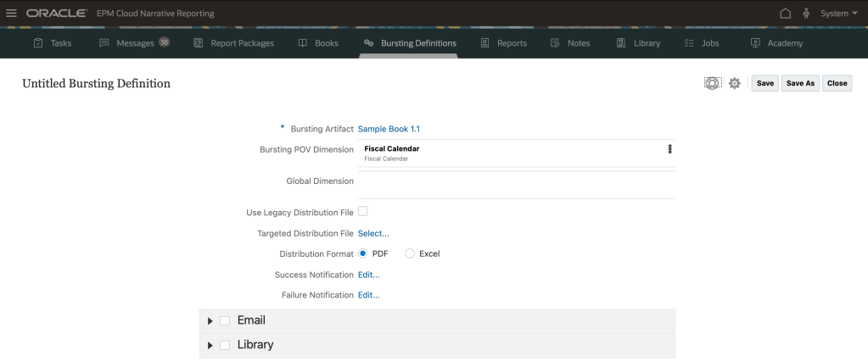
Task: Click the Academy icon in navigation
Action: click(x=755, y=43)
